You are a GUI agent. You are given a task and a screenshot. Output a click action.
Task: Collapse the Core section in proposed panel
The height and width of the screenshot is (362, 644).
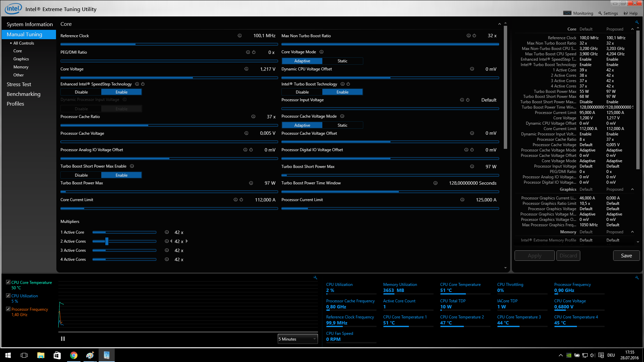click(x=632, y=29)
